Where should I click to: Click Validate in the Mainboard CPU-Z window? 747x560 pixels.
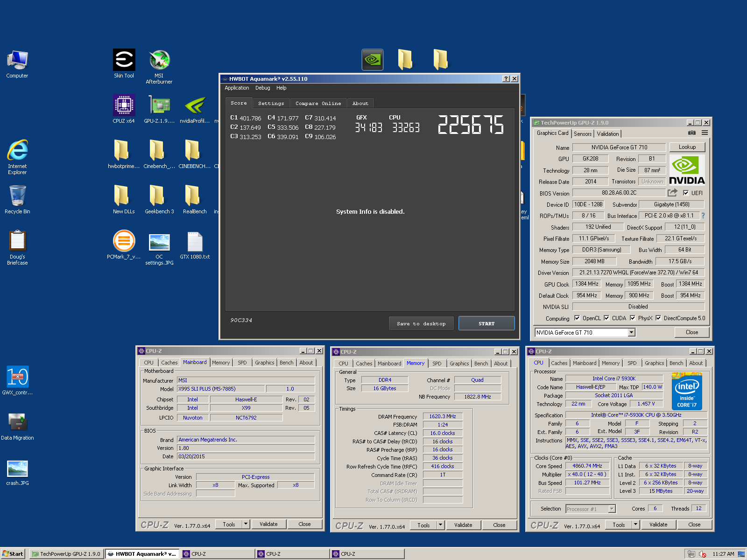268,524
